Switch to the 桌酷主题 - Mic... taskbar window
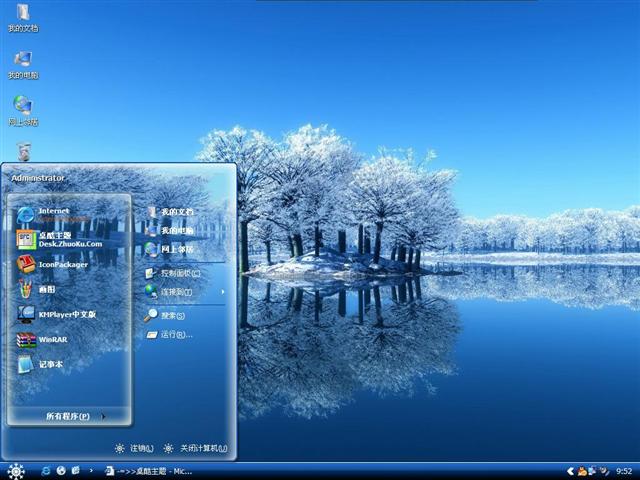Image resolution: width=640 pixels, height=480 pixels. (x=148, y=471)
